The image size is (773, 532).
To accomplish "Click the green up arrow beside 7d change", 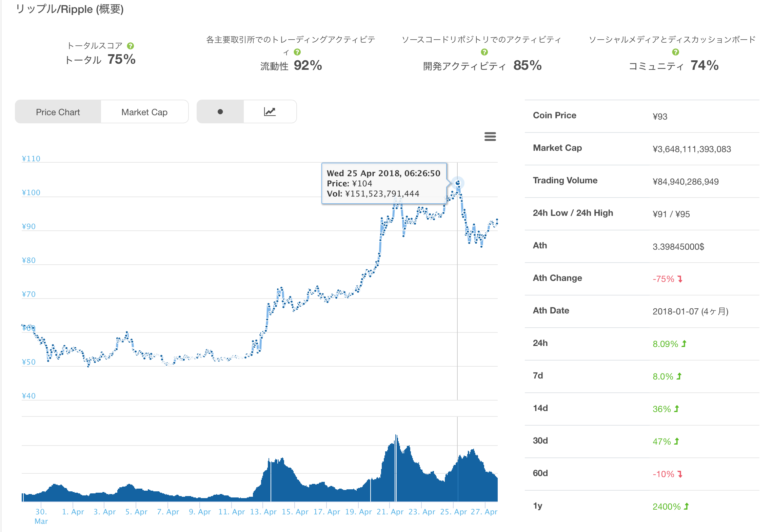I will coord(679,376).
